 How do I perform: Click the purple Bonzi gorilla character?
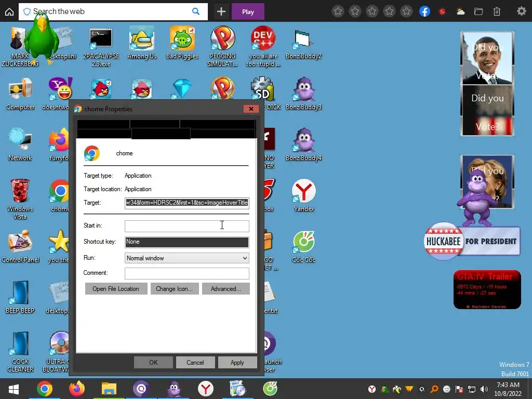click(x=477, y=198)
